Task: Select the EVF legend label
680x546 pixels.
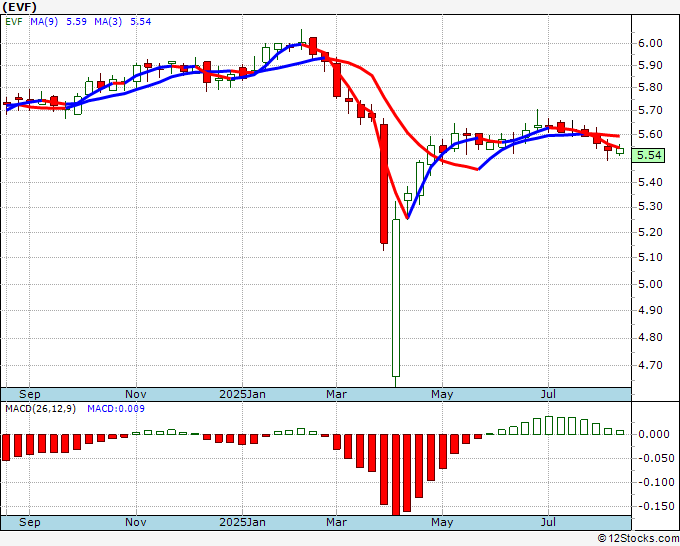Action: pyautogui.click(x=14, y=22)
